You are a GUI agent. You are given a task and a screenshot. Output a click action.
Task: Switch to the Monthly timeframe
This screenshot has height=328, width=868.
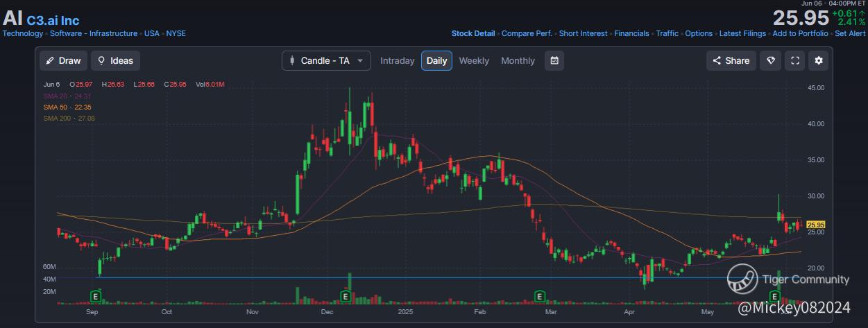(x=518, y=60)
